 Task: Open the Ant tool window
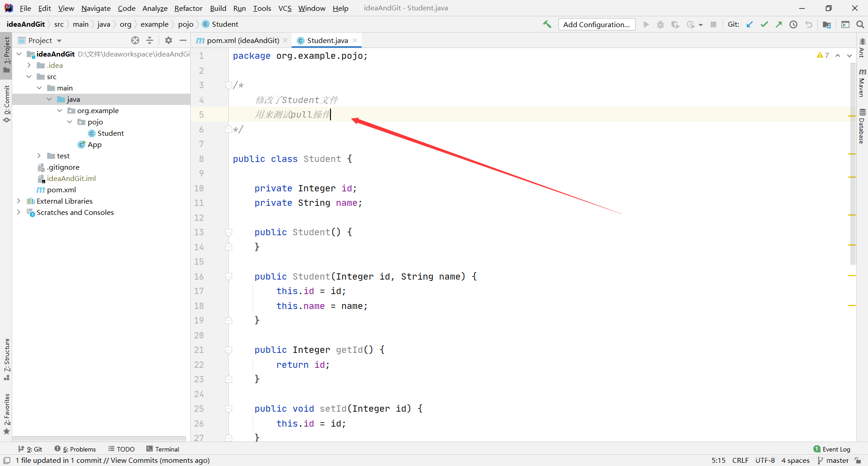point(862,47)
